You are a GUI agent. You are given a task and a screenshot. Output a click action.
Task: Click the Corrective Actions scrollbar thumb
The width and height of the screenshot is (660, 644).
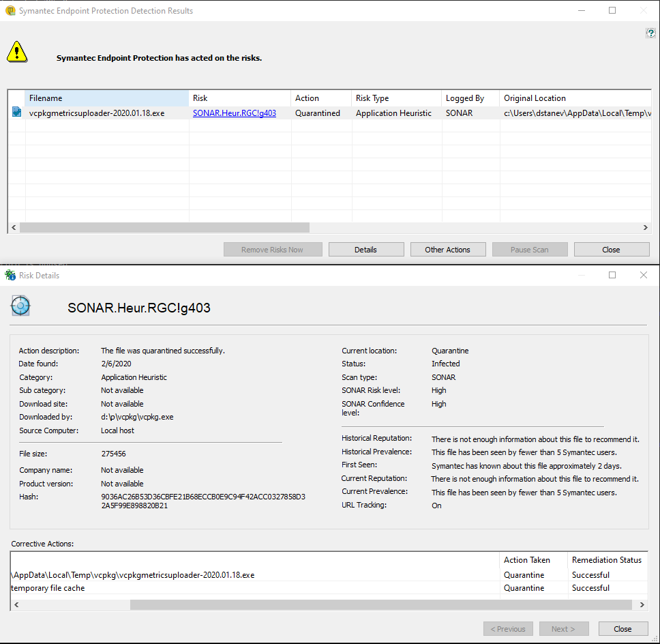tap(381, 605)
